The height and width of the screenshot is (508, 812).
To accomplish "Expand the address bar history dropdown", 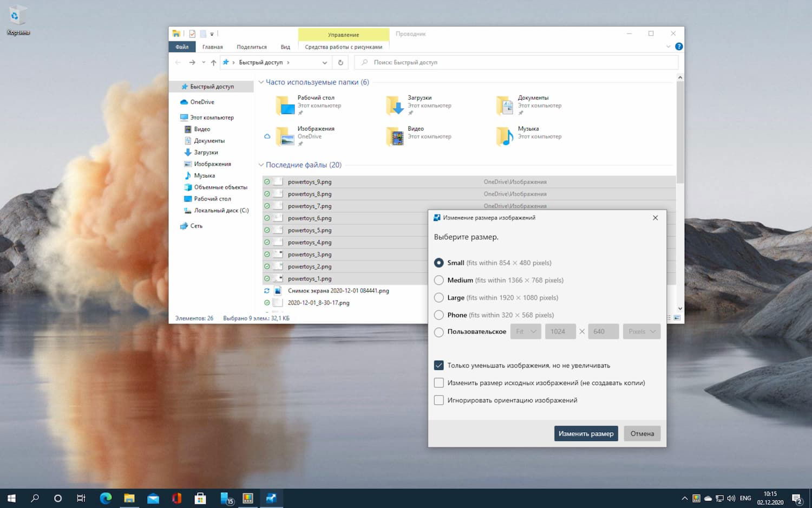I will click(324, 62).
